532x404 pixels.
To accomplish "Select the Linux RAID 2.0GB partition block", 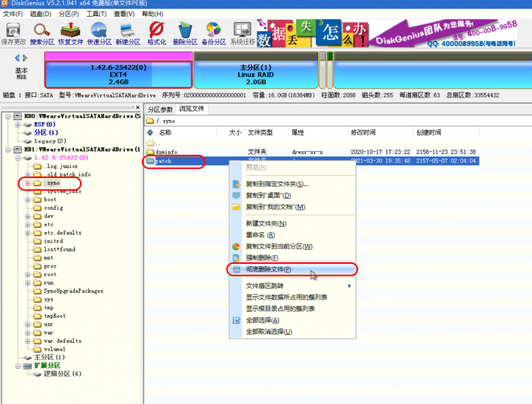I will point(256,70).
